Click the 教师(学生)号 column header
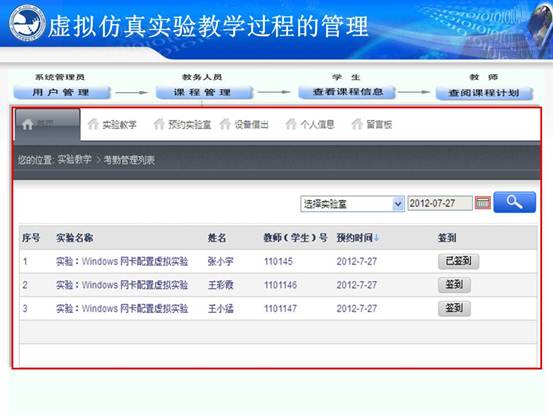Image resolution: width=553 pixels, height=415 pixels. (296, 238)
